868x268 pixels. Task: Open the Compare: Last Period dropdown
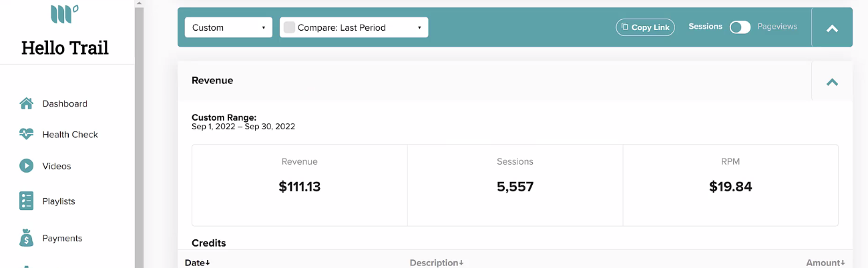[x=354, y=27]
